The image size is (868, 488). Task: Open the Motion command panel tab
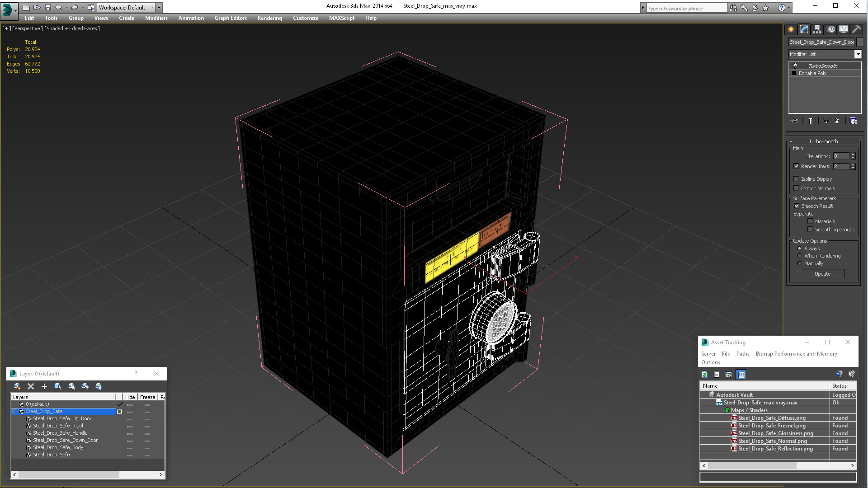831,29
